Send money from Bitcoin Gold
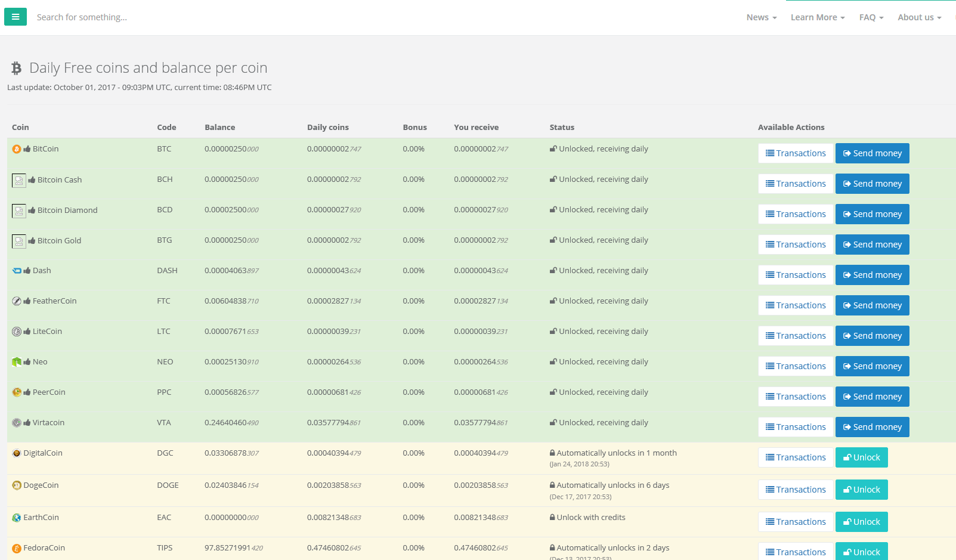The height and width of the screenshot is (560, 956). (872, 245)
